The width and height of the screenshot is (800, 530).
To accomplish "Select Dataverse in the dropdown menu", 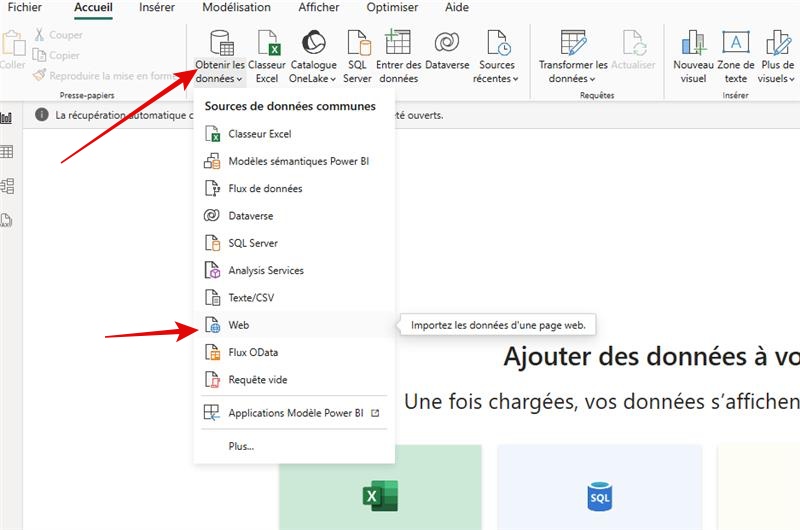I will pyautogui.click(x=294, y=216).
